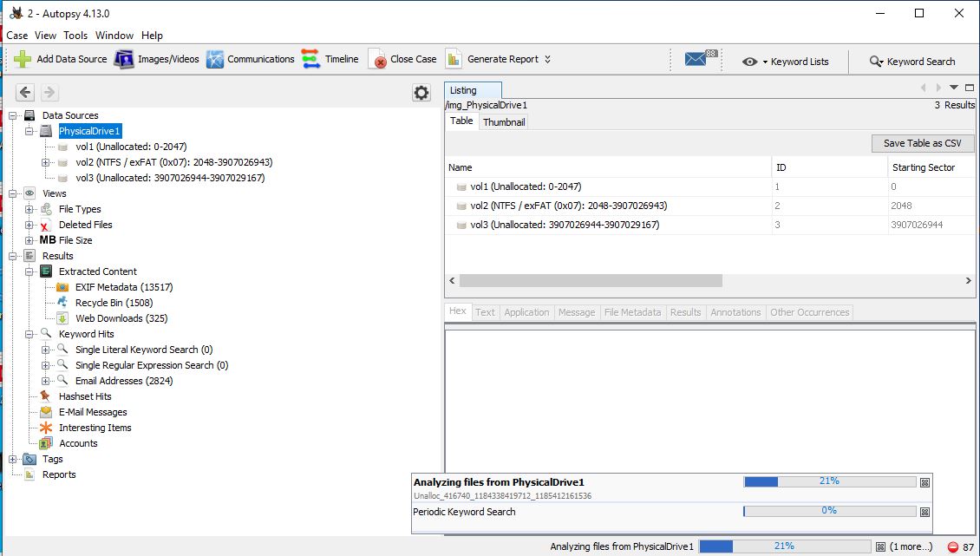
Task: Collapse the Data Sources tree node
Action: click(x=12, y=115)
